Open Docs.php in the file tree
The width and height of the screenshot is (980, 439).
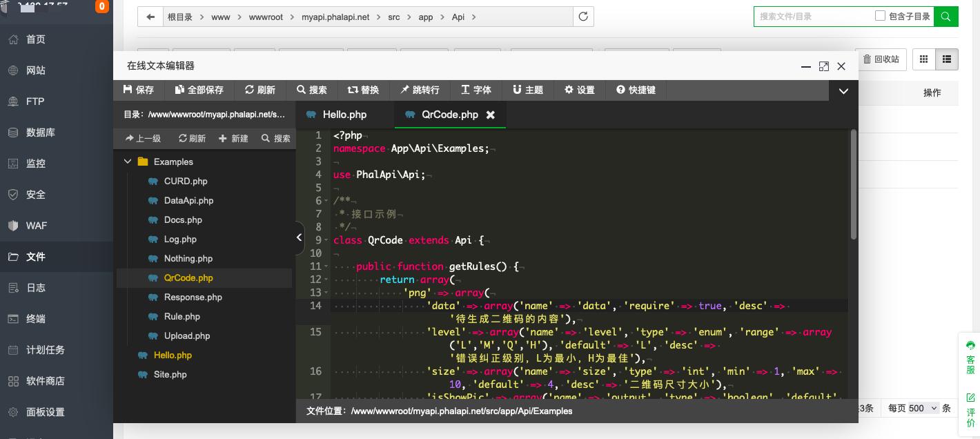pyautogui.click(x=183, y=219)
